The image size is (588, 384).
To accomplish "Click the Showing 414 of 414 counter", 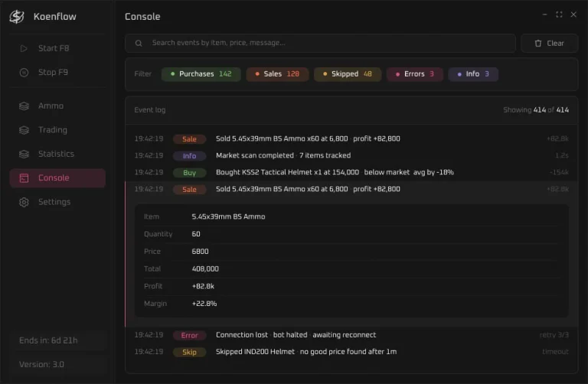I will click(x=536, y=109).
